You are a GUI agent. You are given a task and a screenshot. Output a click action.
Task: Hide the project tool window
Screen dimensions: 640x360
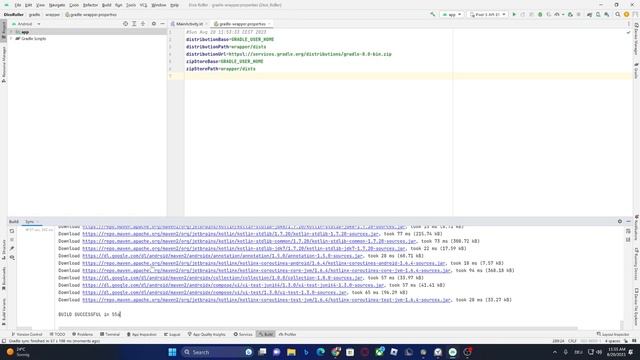[x=162, y=24]
